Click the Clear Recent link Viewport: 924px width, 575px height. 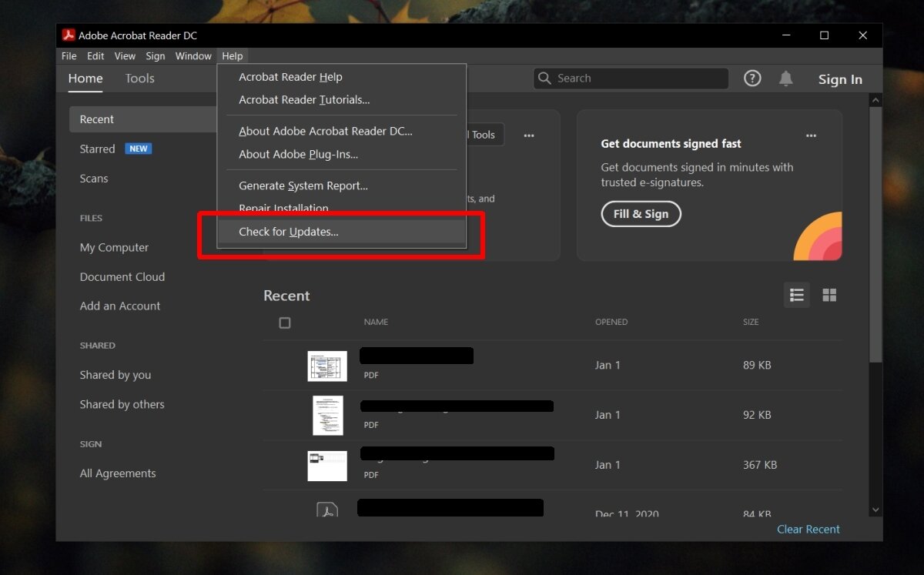(808, 529)
